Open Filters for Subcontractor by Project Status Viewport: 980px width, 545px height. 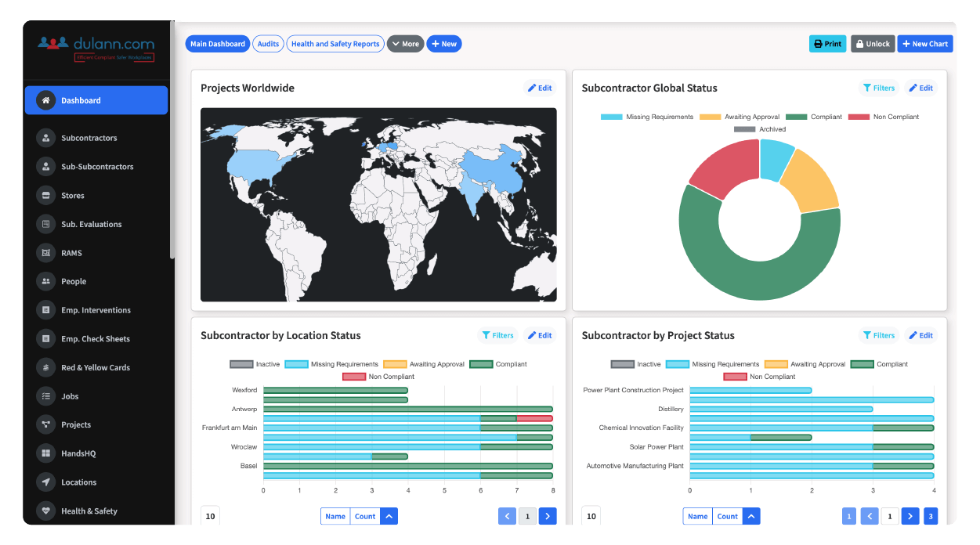coord(879,335)
